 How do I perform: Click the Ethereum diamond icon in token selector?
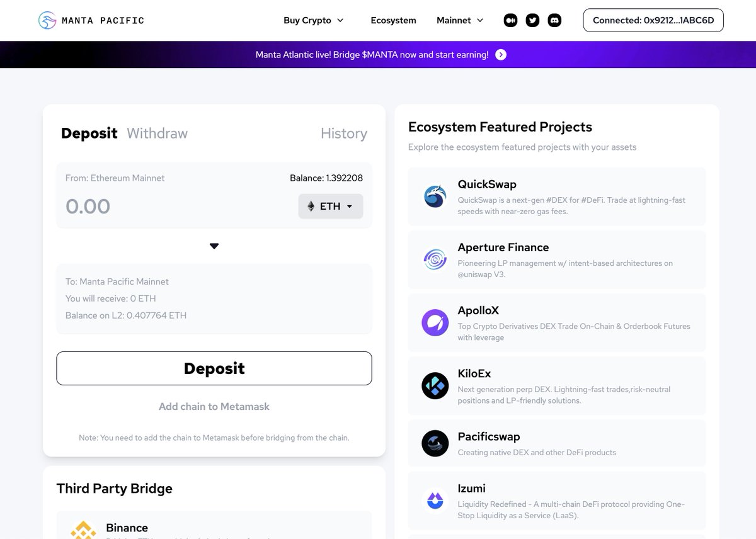pos(311,207)
